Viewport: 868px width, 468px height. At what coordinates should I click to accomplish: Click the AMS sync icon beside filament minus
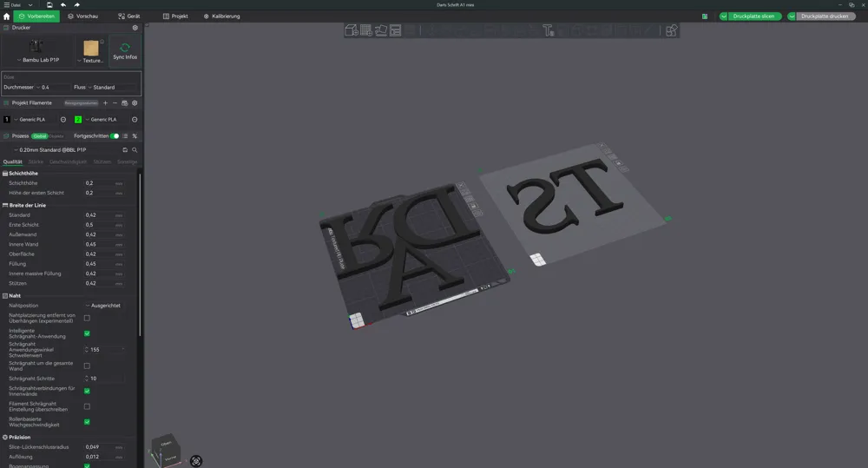(x=124, y=103)
